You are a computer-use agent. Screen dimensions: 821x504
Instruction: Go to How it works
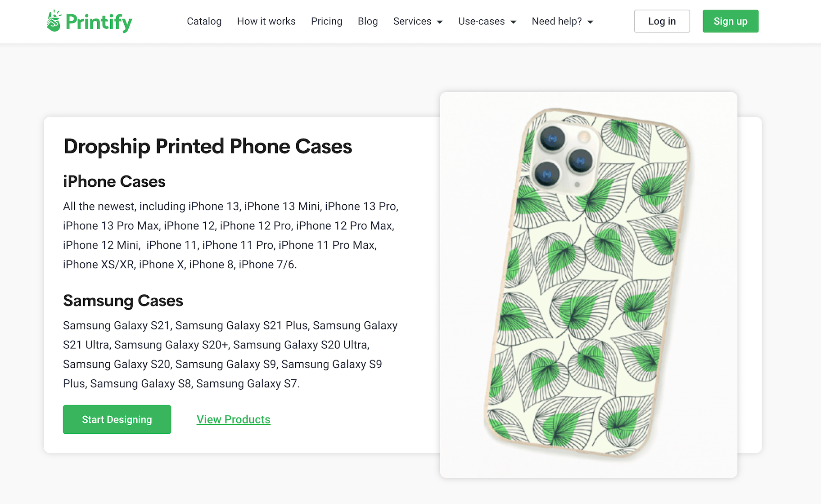pyautogui.click(x=266, y=21)
